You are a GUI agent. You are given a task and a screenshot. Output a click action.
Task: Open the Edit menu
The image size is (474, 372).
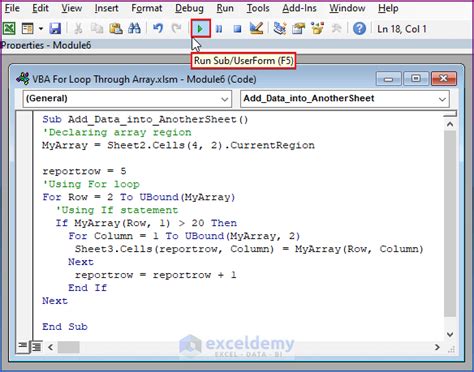[x=40, y=8]
